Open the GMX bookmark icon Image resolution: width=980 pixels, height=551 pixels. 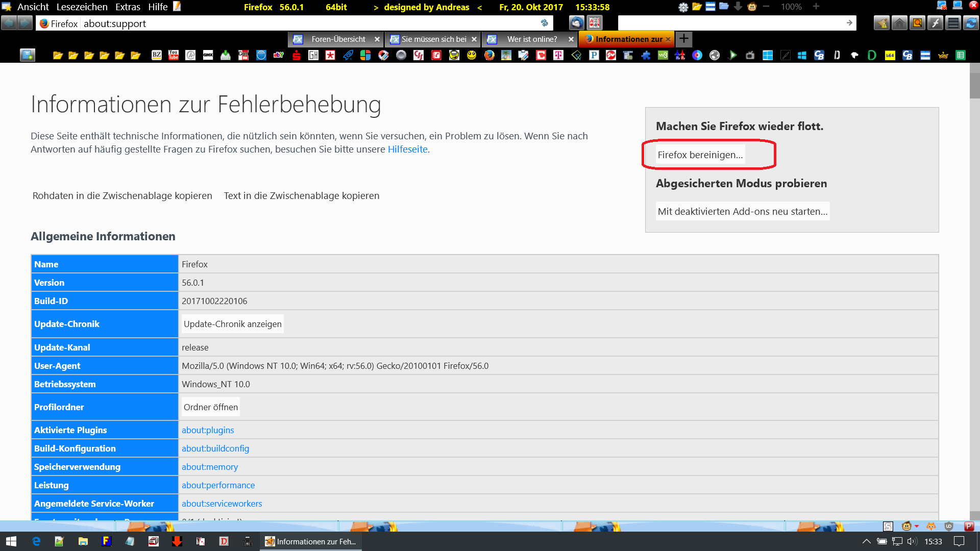208,55
